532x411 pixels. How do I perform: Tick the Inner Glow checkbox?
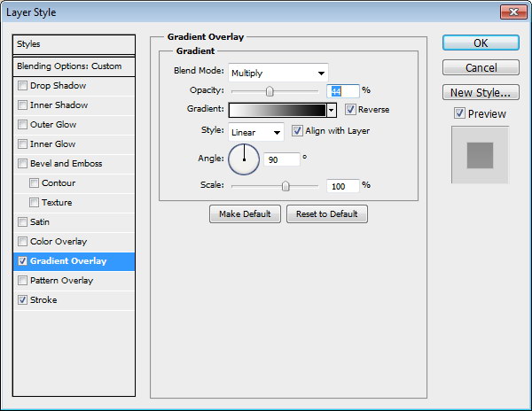pos(22,144)
